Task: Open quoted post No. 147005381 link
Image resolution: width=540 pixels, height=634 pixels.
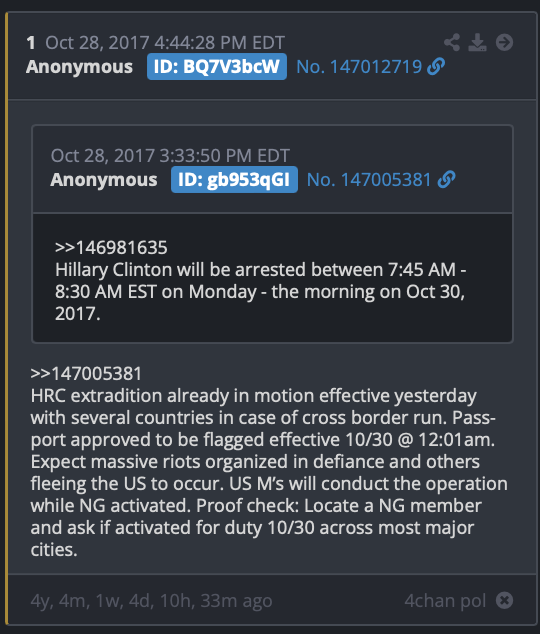Action: [x=369, y=180]
